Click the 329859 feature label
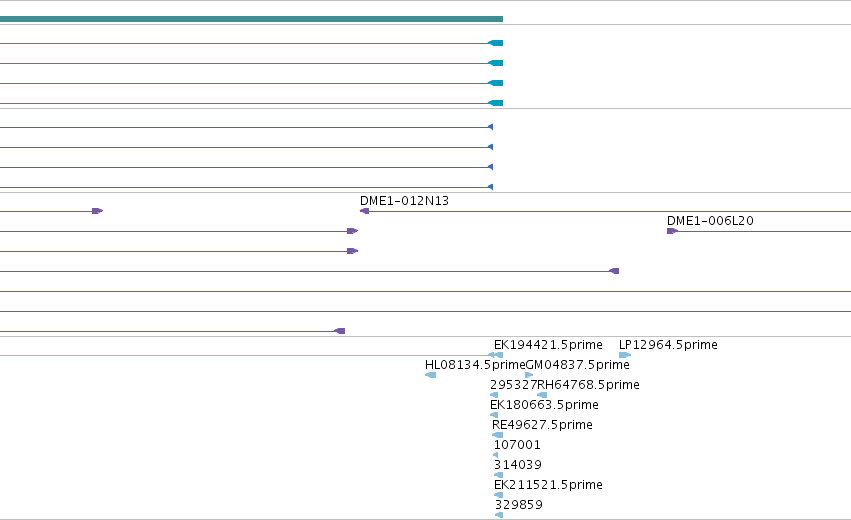Viewport: 851px width, 520px height. coord(519,505)
